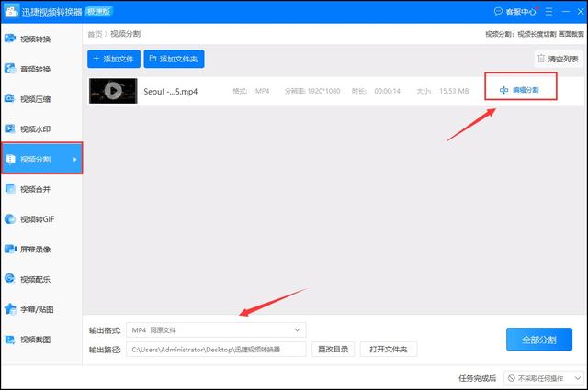
Task: Open 字幕/贴图 tool
Action: [x=35, y=309]
